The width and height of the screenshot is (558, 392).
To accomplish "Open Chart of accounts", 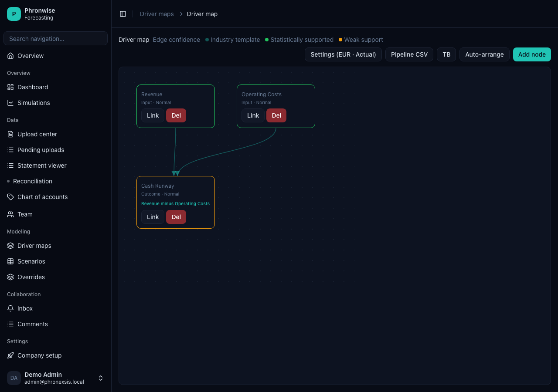I will (55, 197).
